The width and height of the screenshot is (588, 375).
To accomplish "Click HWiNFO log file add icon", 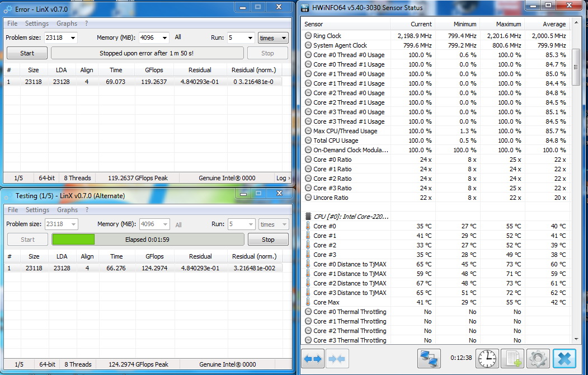I will tap(512, 359).
